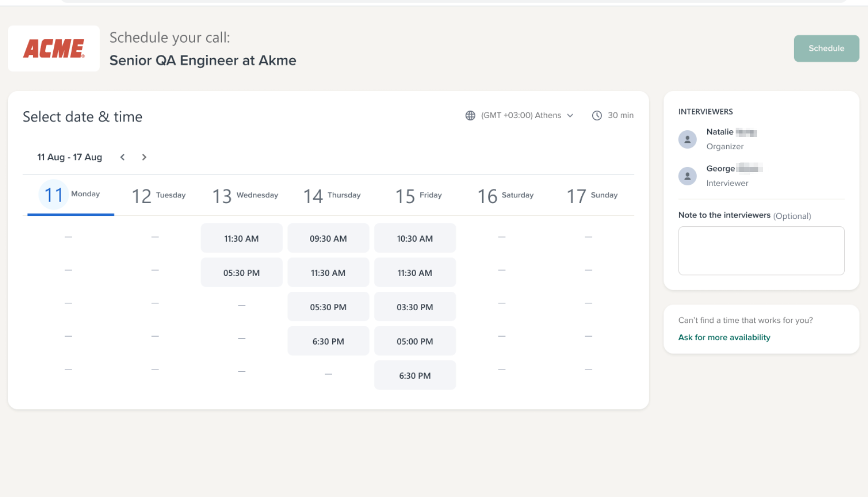Click Ask for more availability link
The height and width of the screenshot is (497, 868).
pos(724,338)
